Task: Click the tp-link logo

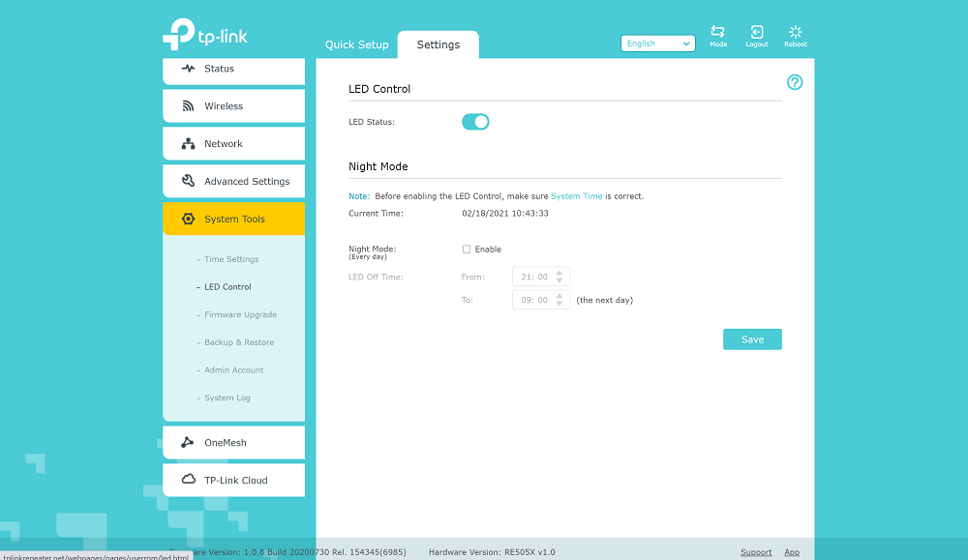Action: [x=205, y=35]
